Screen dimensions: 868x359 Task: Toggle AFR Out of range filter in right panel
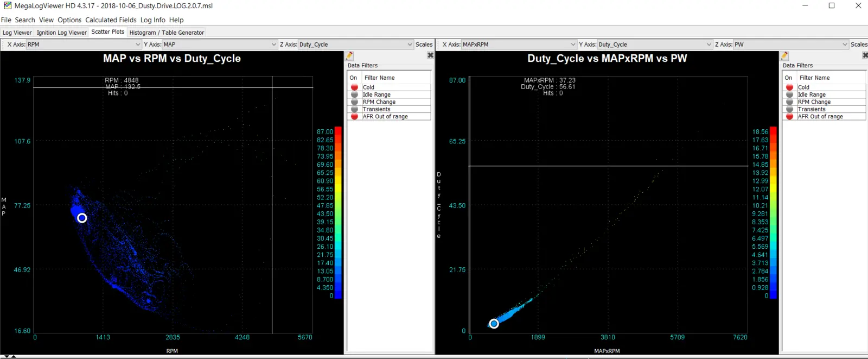pos(789,116)
